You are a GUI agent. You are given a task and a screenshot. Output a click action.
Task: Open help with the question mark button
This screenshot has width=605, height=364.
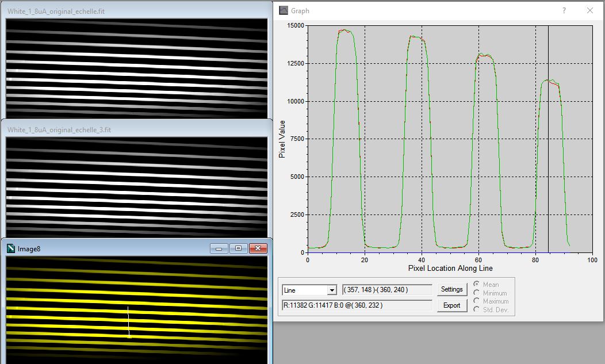564,10
